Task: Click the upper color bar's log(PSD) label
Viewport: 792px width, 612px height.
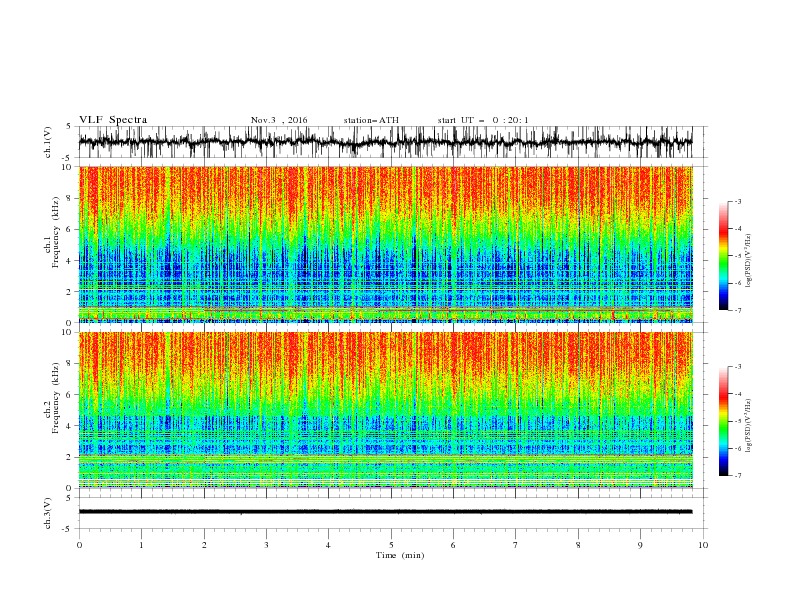Action: pyautogui.click(x=749, y=261)
